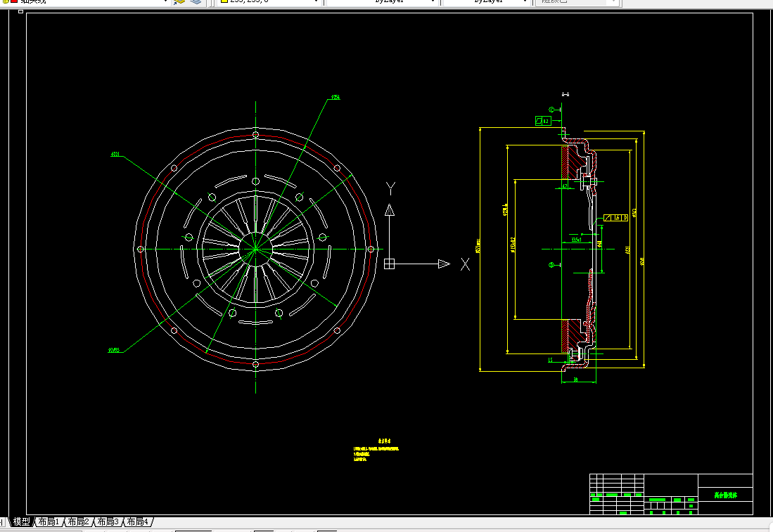Select the top geometric tolerance frame 0.2
This screenshot has height=532, width=773.
point(543,121)
